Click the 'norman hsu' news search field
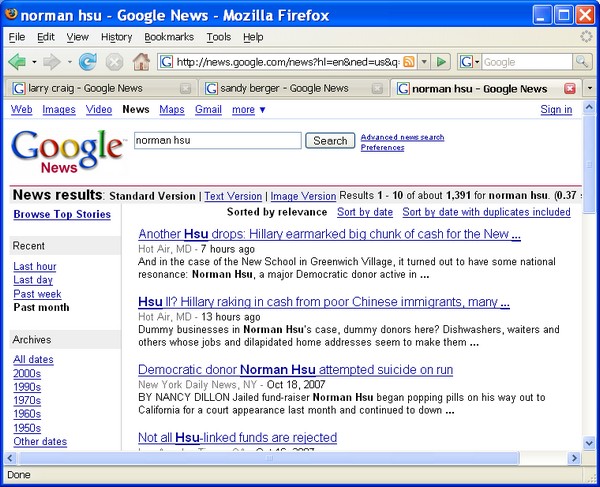Viewport: 600px width, 487px height. (218, 140)
